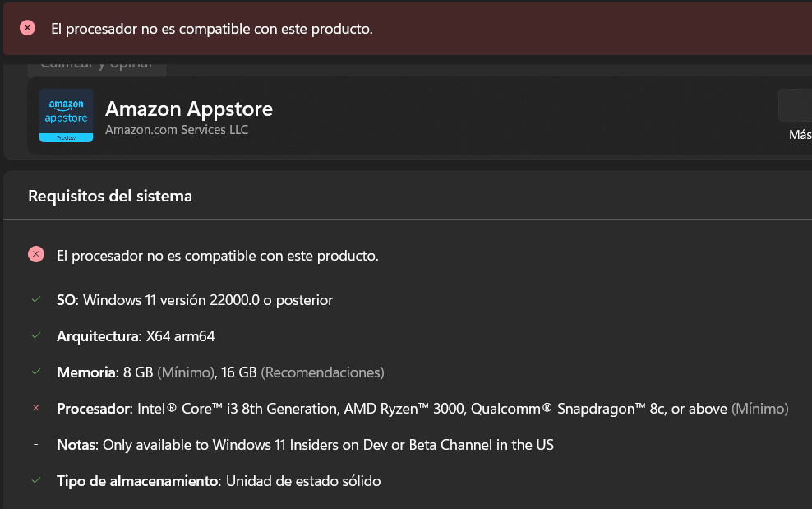
Task: Click the red error icon in top banner
Action: (27, 28)
